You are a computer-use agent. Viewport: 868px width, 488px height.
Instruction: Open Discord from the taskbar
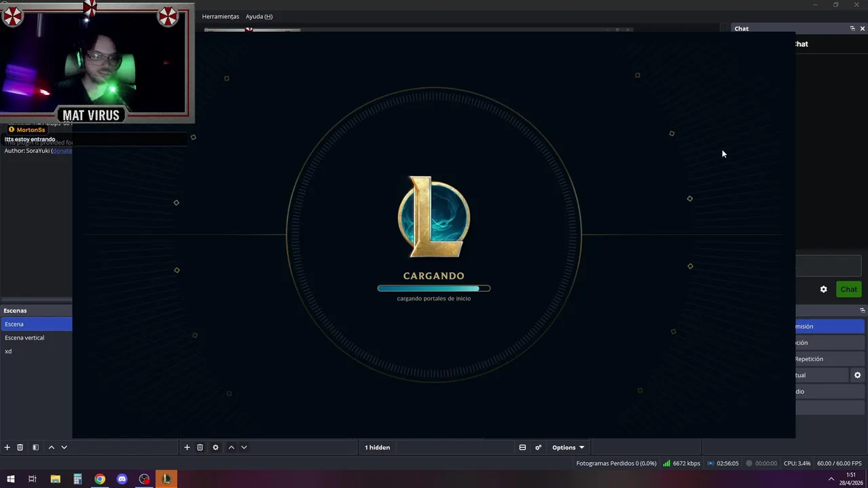coord(122,479)
